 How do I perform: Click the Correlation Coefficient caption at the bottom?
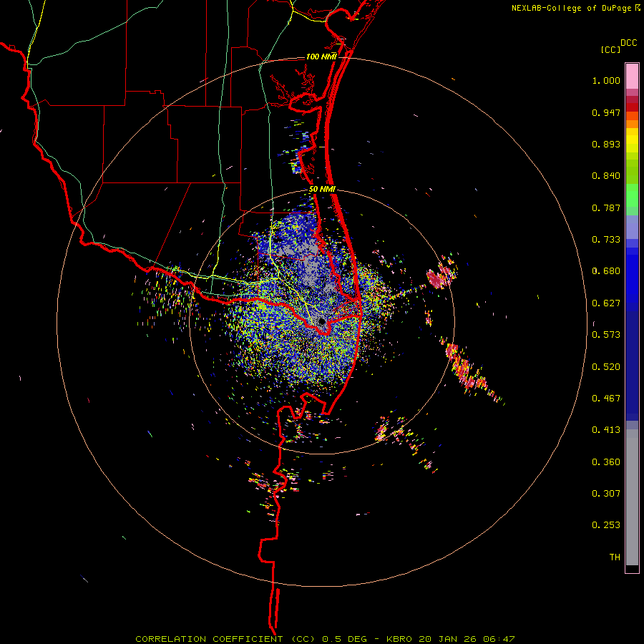[x=324, y=639]
